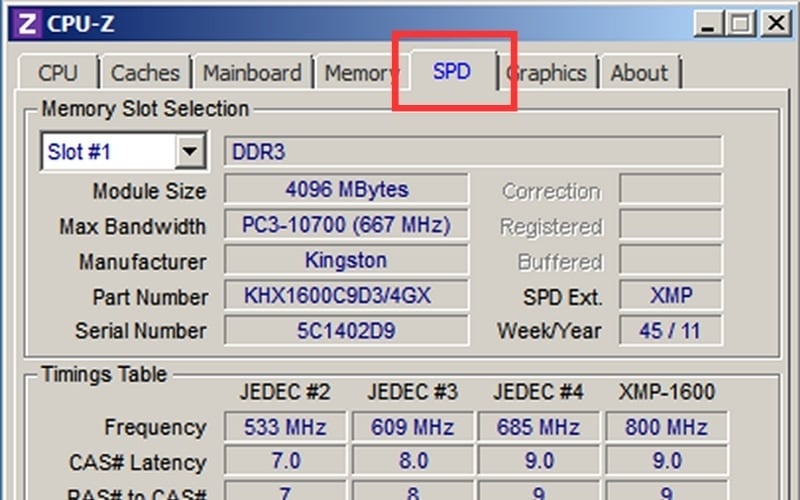
Task: Click serial number 5C1402D9
Action: [346, 331]
